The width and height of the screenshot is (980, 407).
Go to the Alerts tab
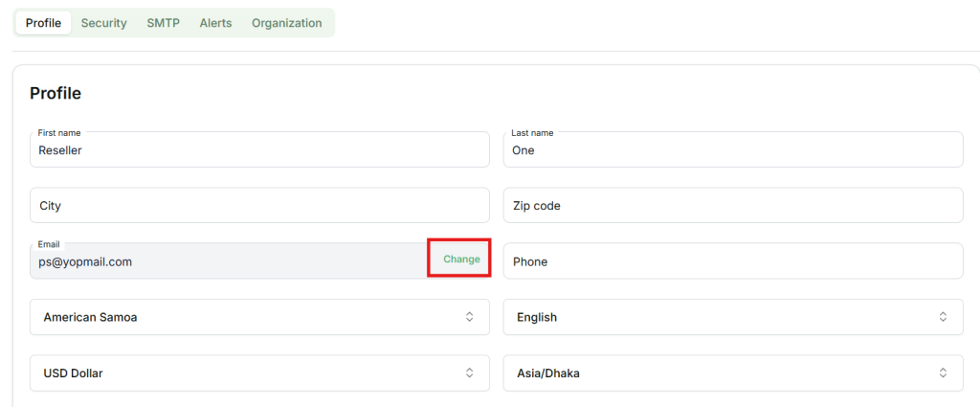coord(215,23)
